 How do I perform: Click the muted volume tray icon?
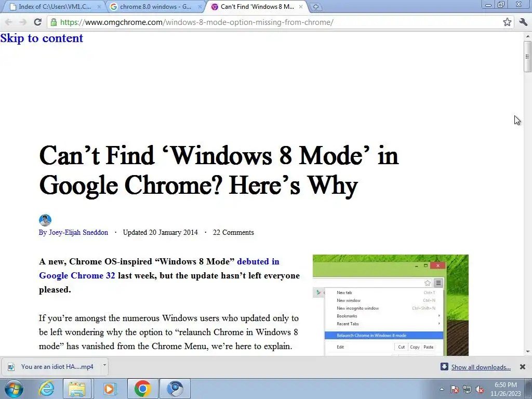point(480,389)
